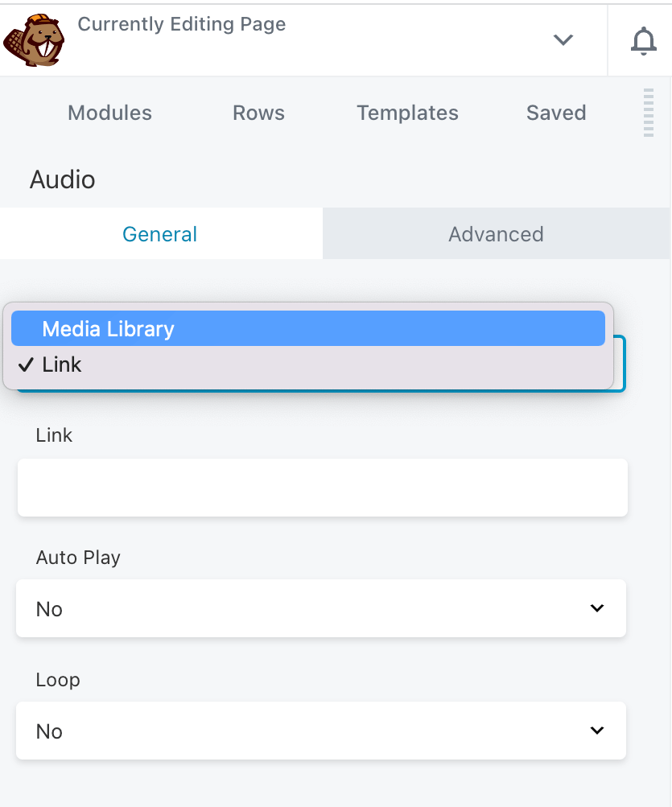Expand the Currently Editing Page chevron
This screenshot has height=807, width=672.
[x=563, y=40]
